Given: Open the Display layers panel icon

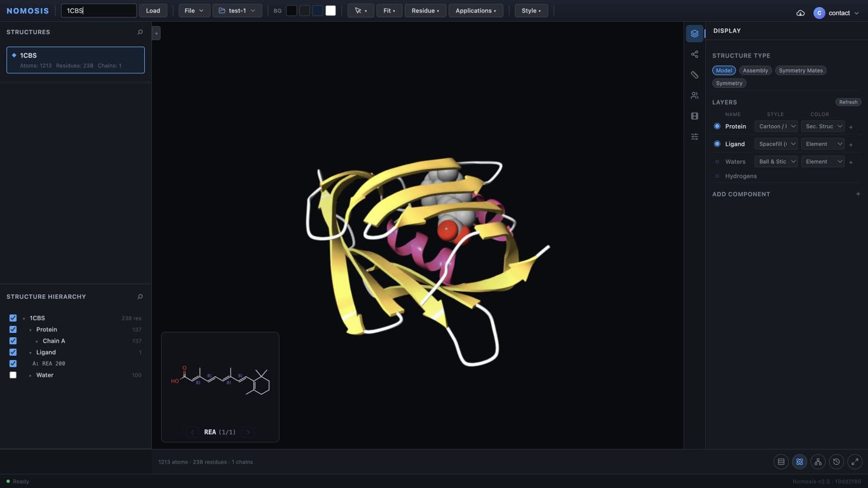Looking at the screenshot, I should [x=694, y=34].
